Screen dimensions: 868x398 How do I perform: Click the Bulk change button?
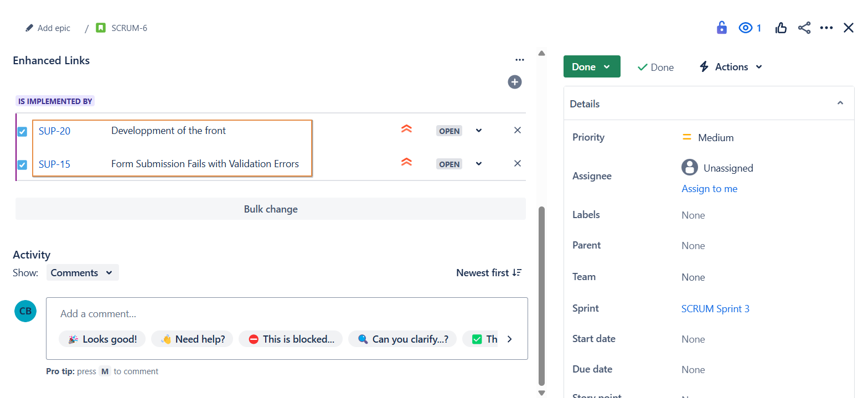[x=270, y=209]
